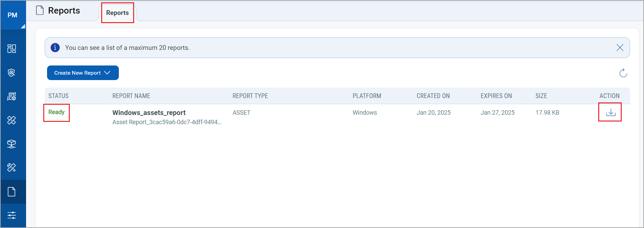Dismiss the maximum 20 reports notice
Viewport: 644px width, 228px height.
coord(620,47)
